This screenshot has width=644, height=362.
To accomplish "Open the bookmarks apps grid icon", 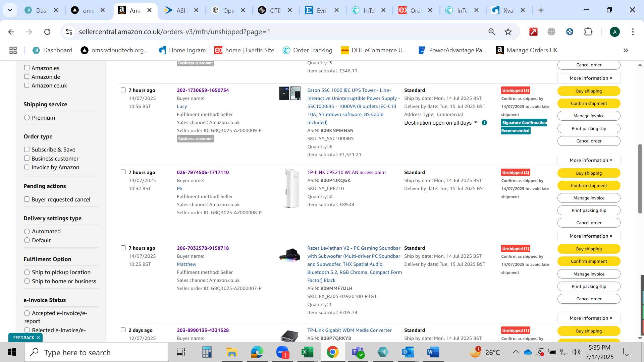I will click(x=13, y=50).
